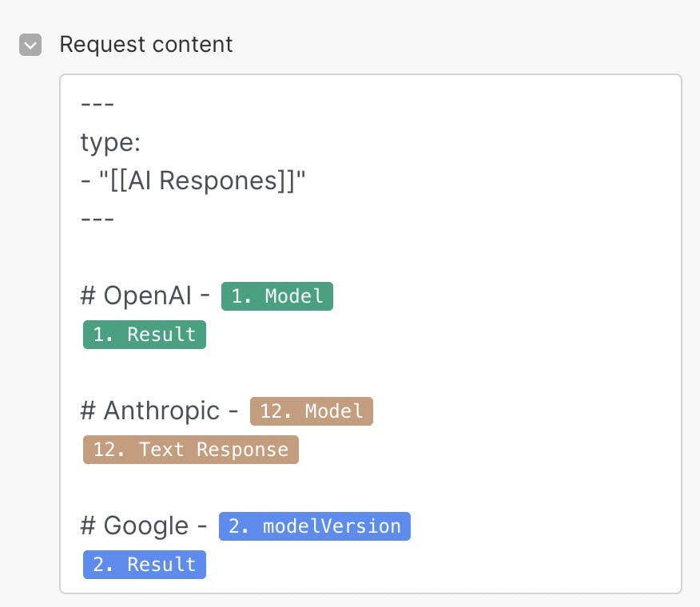Select the blue 2. modelVersion pill
Image resolution: width=700 pixels, height=607 pixels.
[x=314, y=526]
